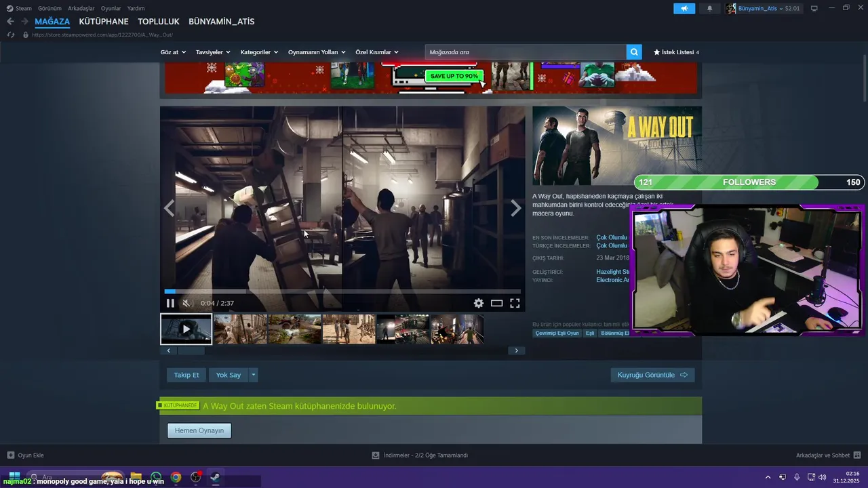The image size is (868, 488).
Task: Select the third media thumbnail
Action: coord(294,329)
